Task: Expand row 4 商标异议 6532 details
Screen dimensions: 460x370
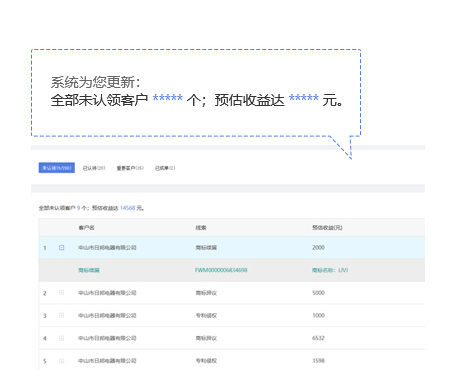Action: click(x=61, y=338)
